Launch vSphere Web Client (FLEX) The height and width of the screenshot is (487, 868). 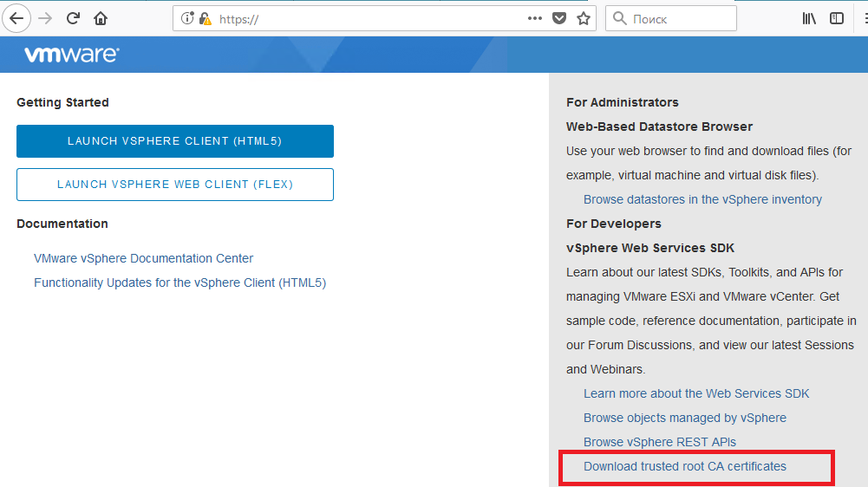click(175, 185)
